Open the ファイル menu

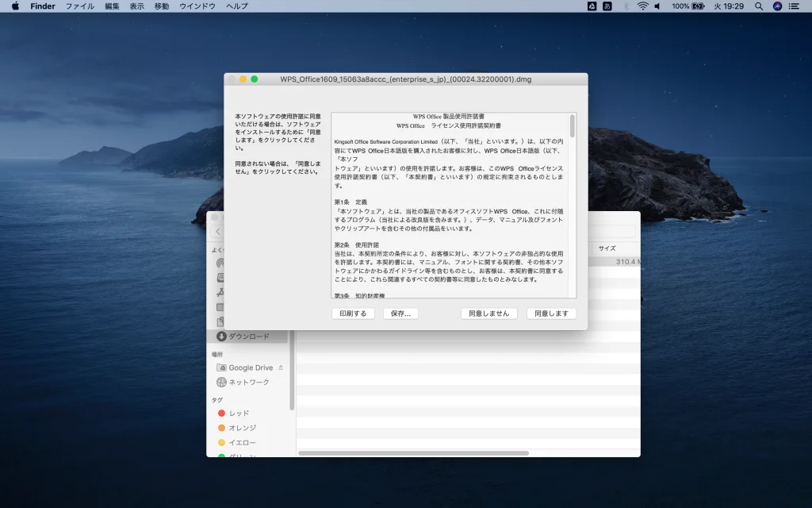[80, 6]
